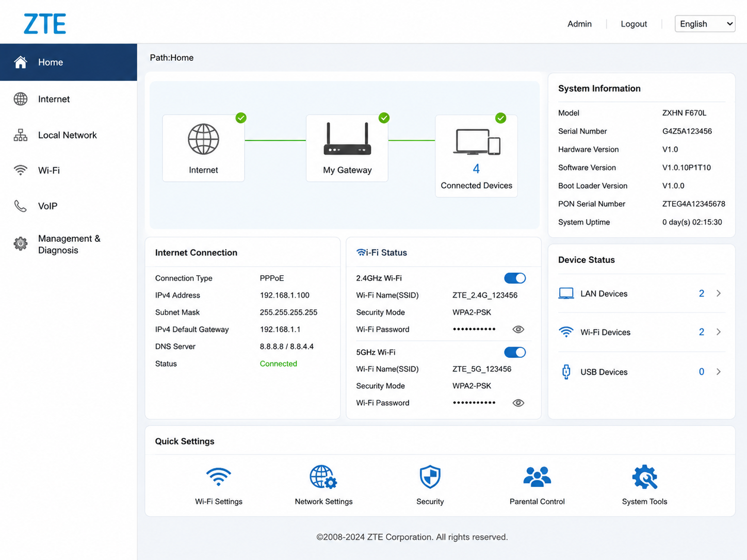Click the Wi-Fi icon in Wi-Fi Status header
This screenshot has width=747, height=560.
tap(361, 252)
